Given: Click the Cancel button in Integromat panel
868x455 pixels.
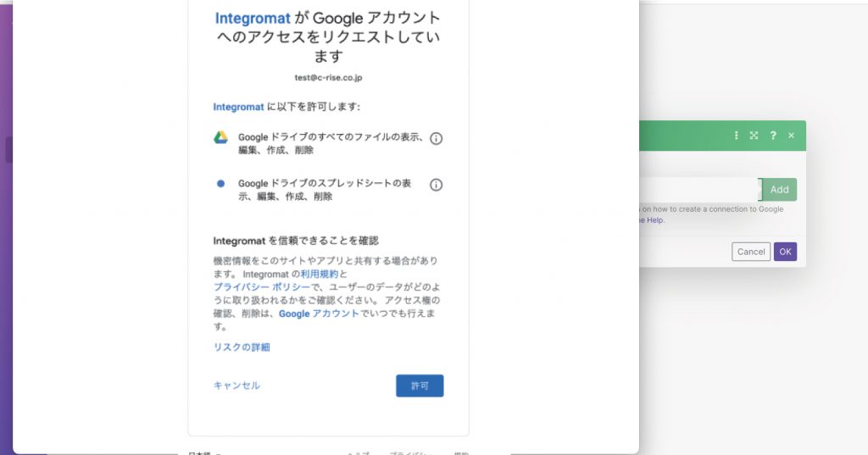Looking at the screenshot, I should click(x=751, y=252).
